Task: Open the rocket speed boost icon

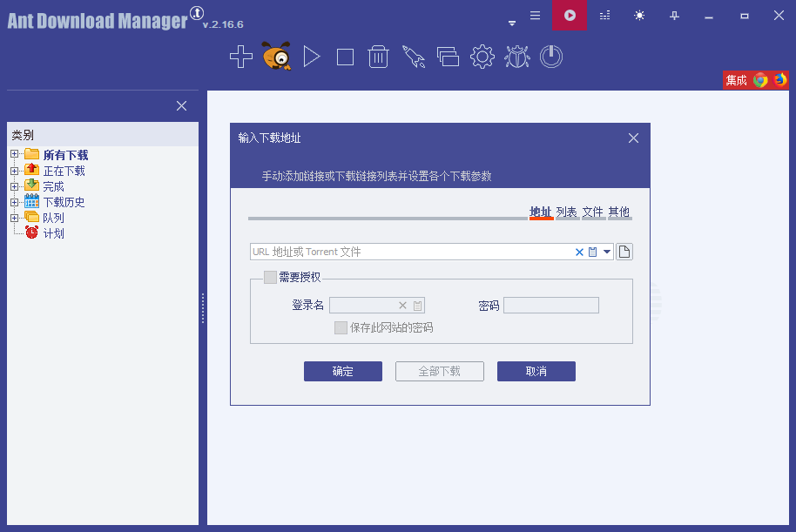Action: 413,56
